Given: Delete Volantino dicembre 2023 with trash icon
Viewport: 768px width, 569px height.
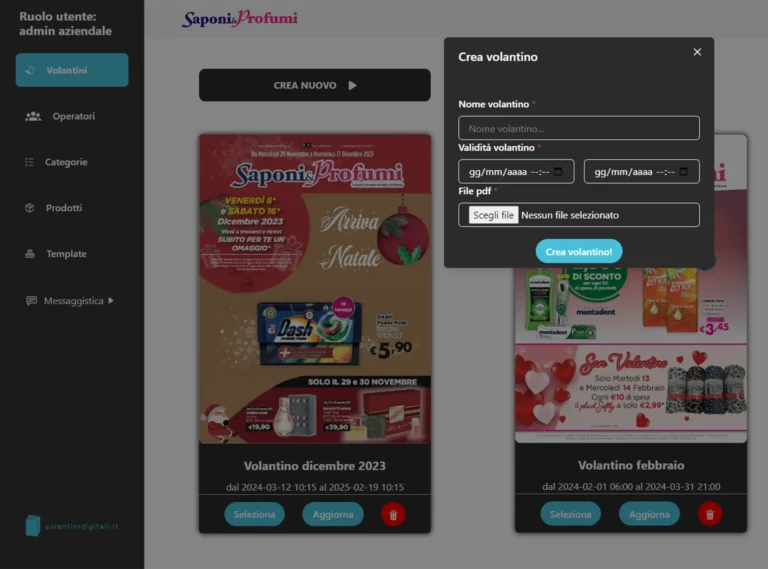Looking at the screenshot, I should 393,515.
